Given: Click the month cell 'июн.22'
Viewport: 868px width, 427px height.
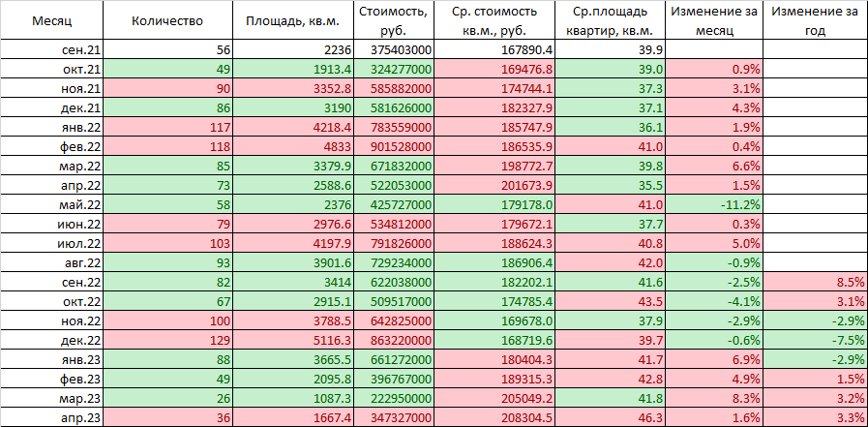Looking at the screenshot, I should (52, 225).
